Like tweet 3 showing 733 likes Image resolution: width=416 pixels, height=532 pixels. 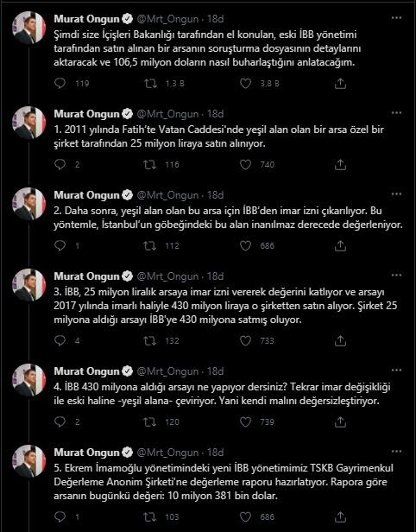pyautogui.click(x=245, y=340)
